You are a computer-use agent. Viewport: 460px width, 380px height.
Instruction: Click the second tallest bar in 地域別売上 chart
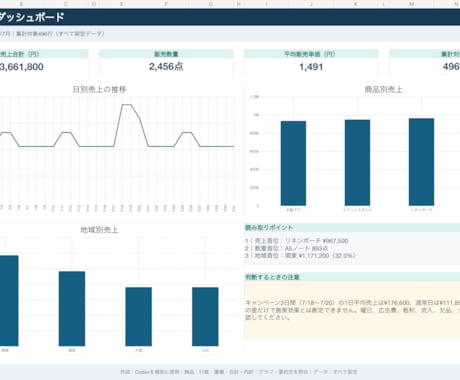click(x=72, y=309)
